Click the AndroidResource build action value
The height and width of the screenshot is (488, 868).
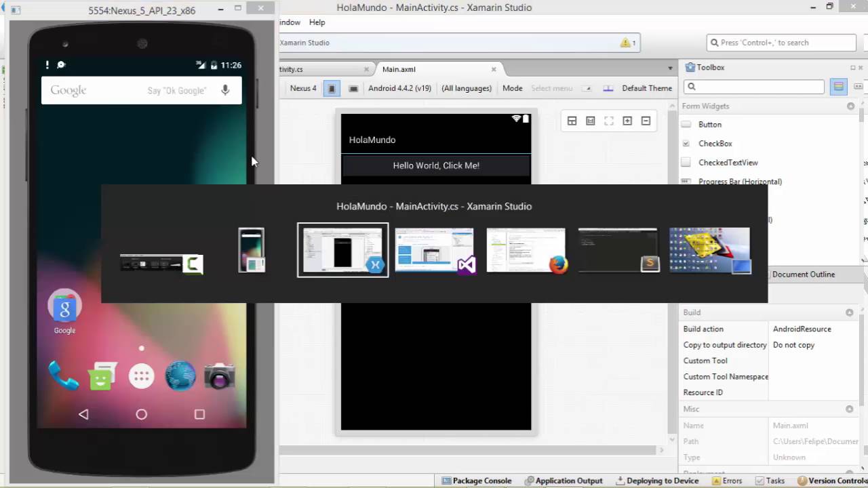pyautogui.click(x=802, y=329)
